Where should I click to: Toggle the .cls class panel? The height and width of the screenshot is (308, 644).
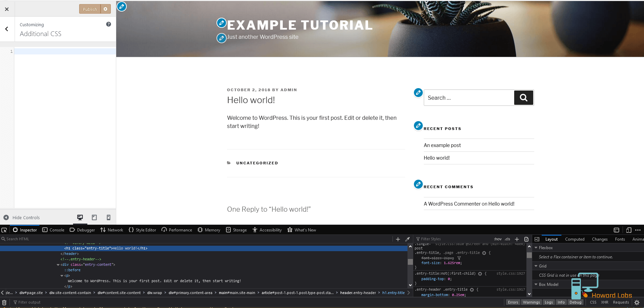click(507, 239)
